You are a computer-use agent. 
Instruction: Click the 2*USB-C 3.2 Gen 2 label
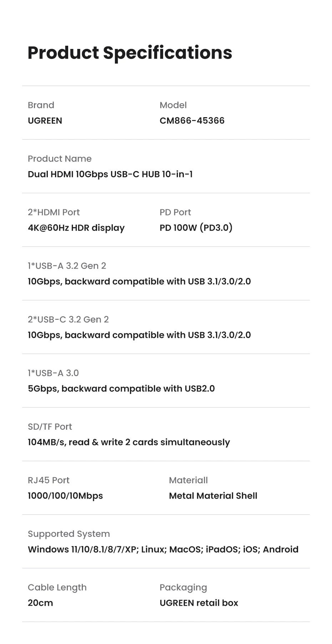68,319
